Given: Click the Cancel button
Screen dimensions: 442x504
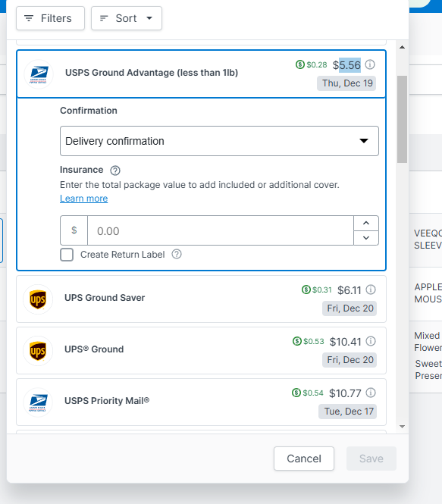Looking at the screenshot, I should (x=304, y=459).
